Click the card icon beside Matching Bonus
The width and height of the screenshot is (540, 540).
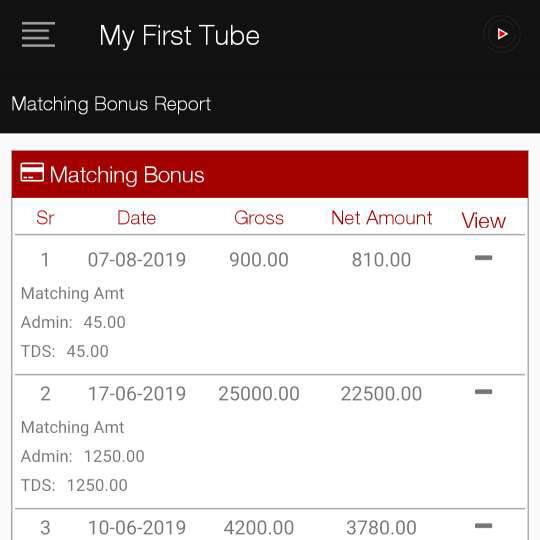[32, 172]
